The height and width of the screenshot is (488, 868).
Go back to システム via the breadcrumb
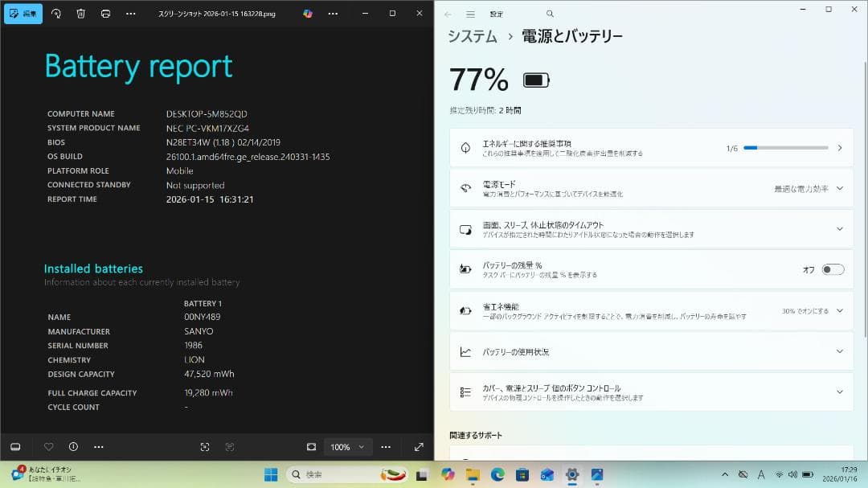point(472,36)
